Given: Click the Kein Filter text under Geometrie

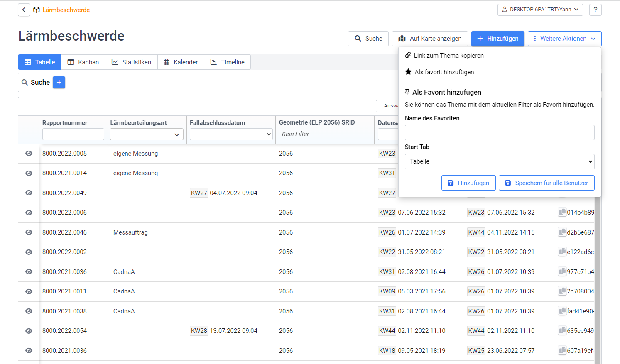Looking at the screenshot, I should (x=295, y=134).
